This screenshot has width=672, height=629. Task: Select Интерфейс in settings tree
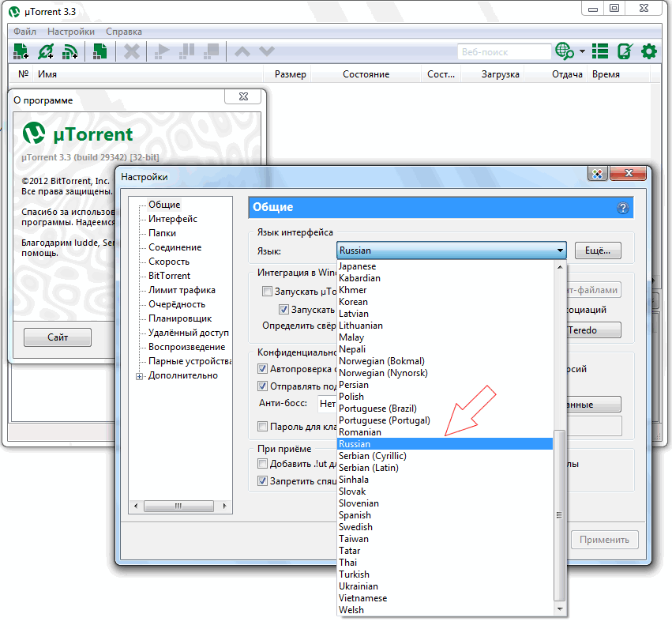(173, 219)
